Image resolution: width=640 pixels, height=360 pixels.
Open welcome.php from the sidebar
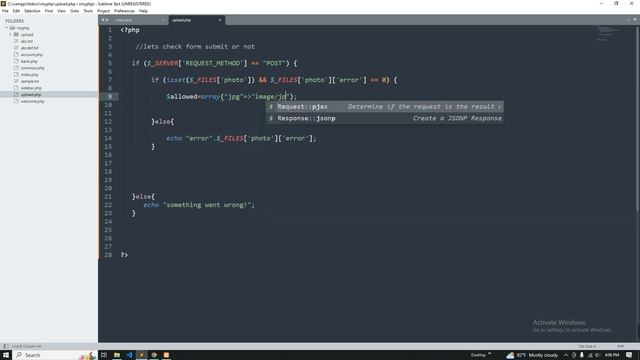(32, 101)
